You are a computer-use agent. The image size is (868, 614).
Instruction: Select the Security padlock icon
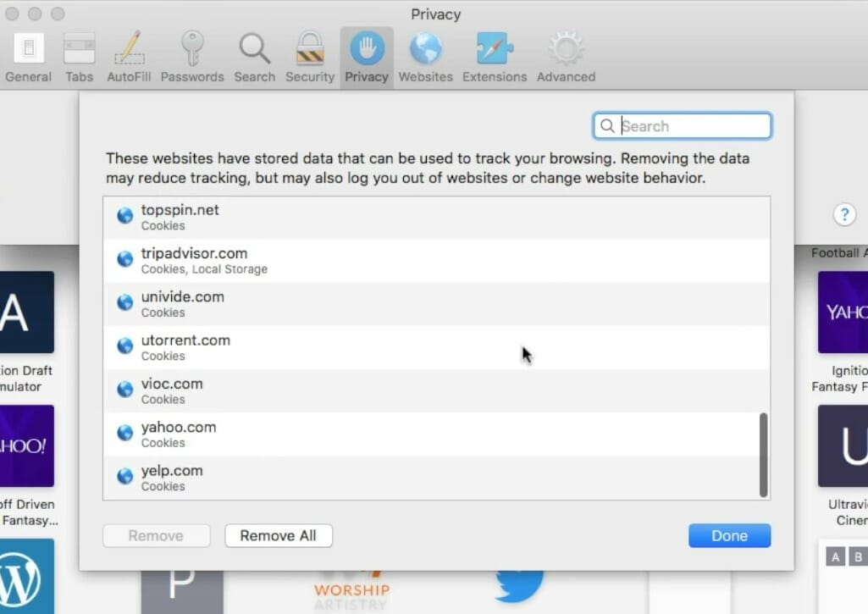coord(310,58)
